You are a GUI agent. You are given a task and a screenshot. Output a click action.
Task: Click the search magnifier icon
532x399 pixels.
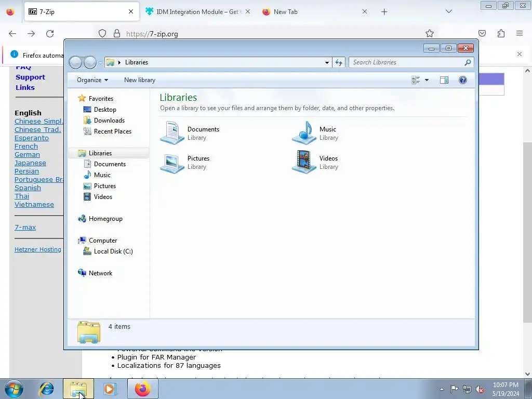[468, 62]
